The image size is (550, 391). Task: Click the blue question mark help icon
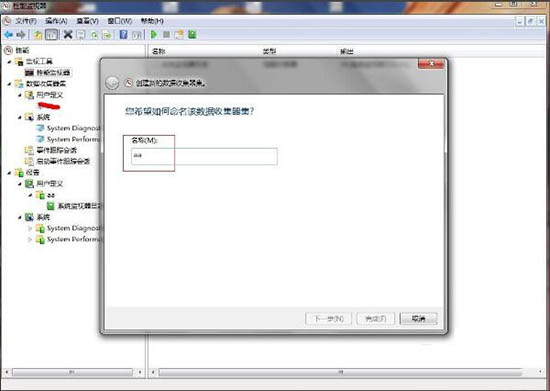click(123, 34)
